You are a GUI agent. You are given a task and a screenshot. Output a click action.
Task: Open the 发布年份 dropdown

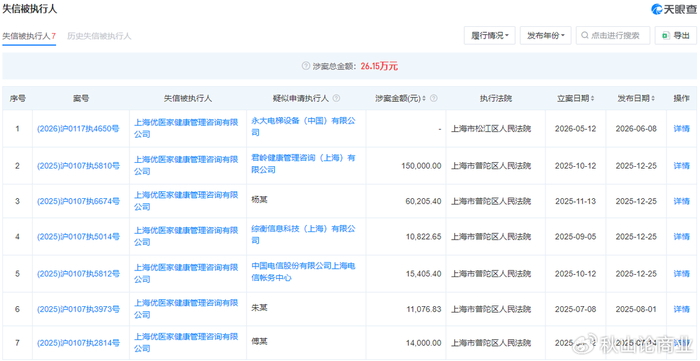point(546,36)
